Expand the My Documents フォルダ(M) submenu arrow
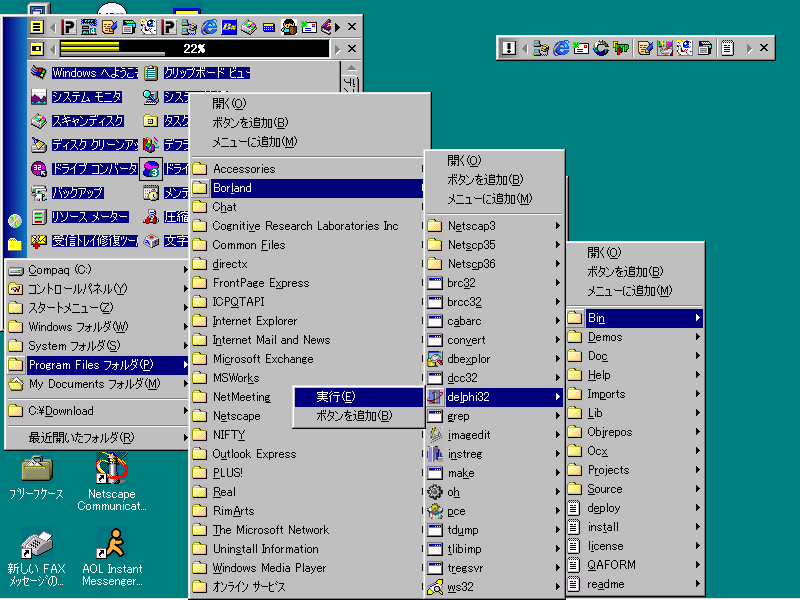Screen dimensions: 800x600 click(x=185, y=384)
